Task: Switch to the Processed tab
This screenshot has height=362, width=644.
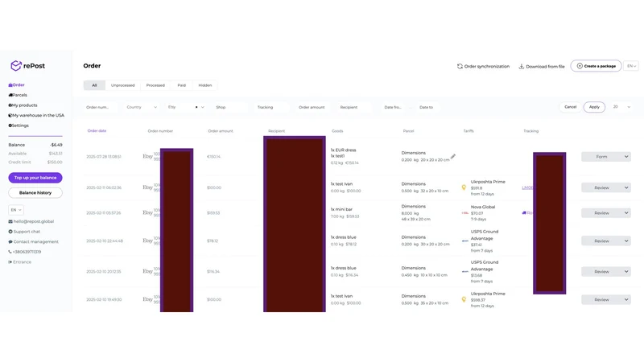Action: [x=155, y=85]
